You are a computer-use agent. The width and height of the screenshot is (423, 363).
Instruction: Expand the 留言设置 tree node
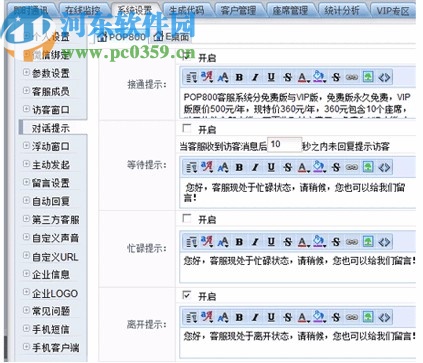point(26,182)
